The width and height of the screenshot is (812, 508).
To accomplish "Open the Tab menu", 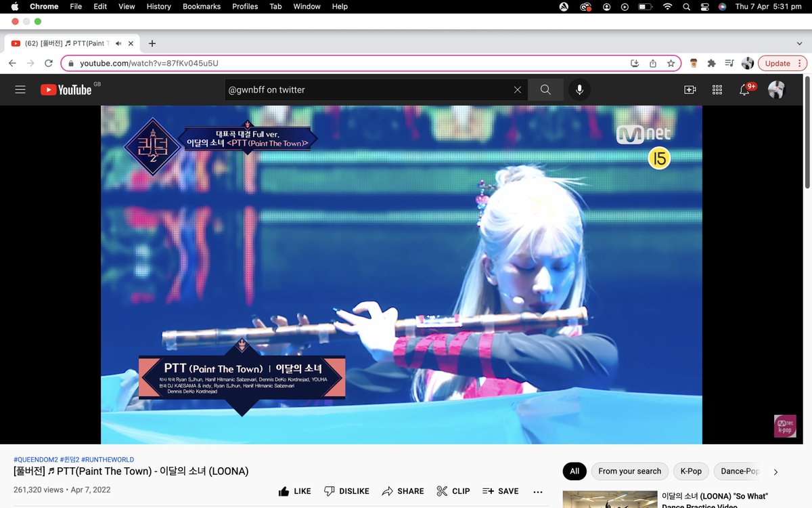I will click(x=275, y=6).
